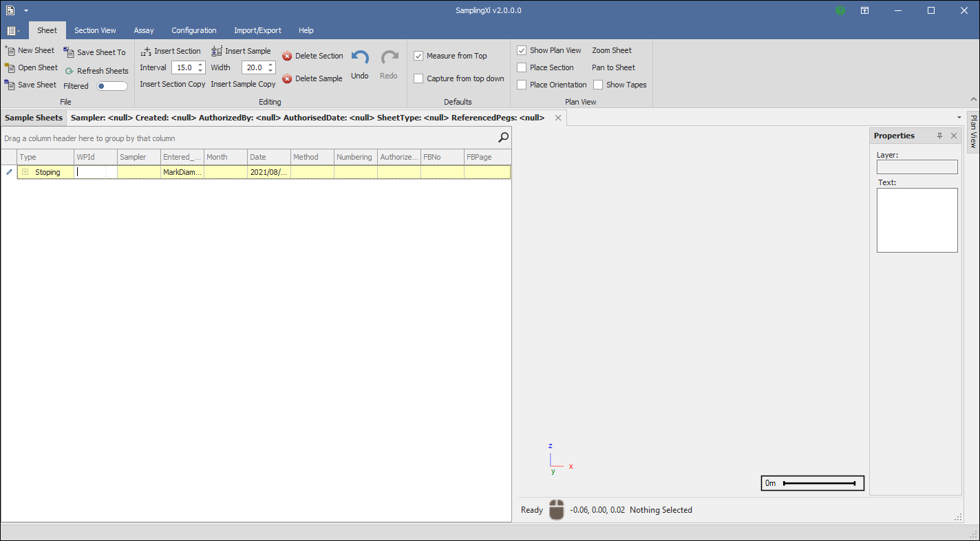Uncheck Measure from Top checkbox
Viewport: 980px width, 541px height.
click(x=418, y=56)
